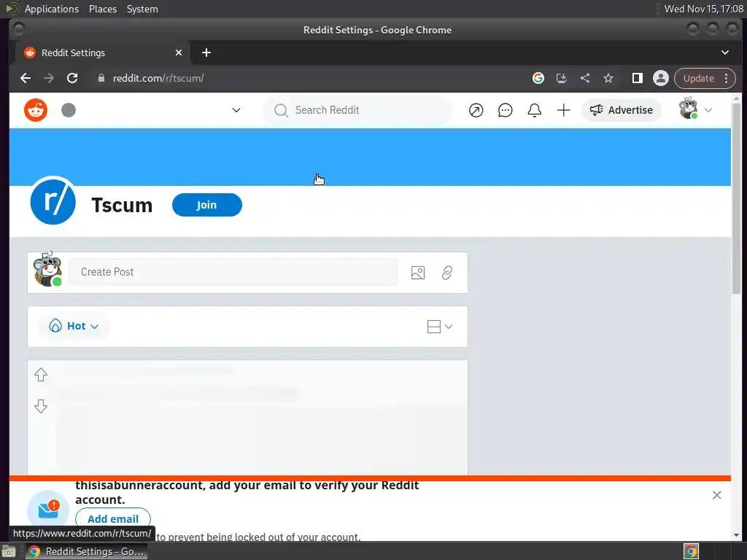Viewport: 747px width, 560px height.
Task: Open the chat bubble icon
Action: tap(505, 111)
